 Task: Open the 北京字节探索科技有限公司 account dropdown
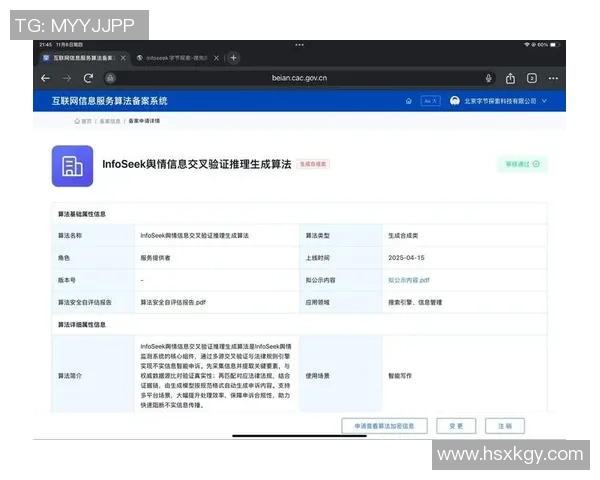click(500, 101)
